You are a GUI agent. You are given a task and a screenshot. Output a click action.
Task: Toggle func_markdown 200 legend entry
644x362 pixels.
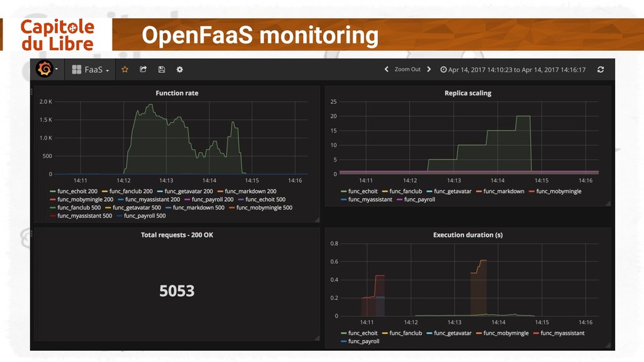250,191
